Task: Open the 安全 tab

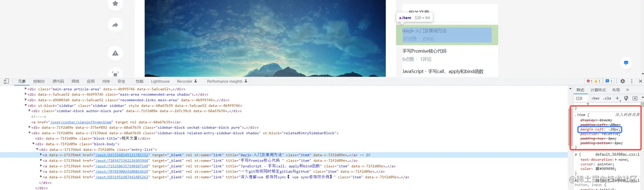Action: click(x=121, y=81)
